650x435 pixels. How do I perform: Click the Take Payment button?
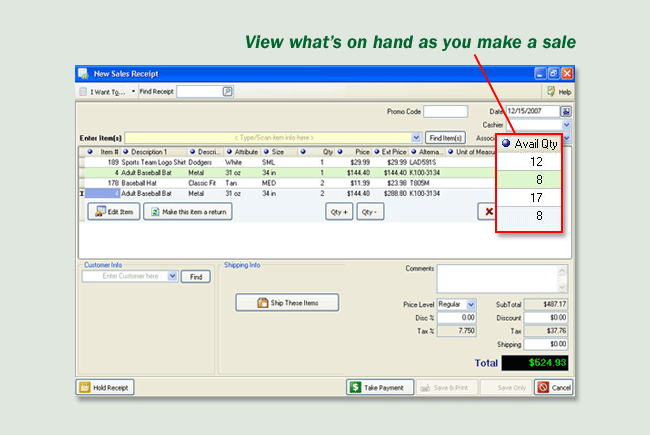(x=381, y=387)
